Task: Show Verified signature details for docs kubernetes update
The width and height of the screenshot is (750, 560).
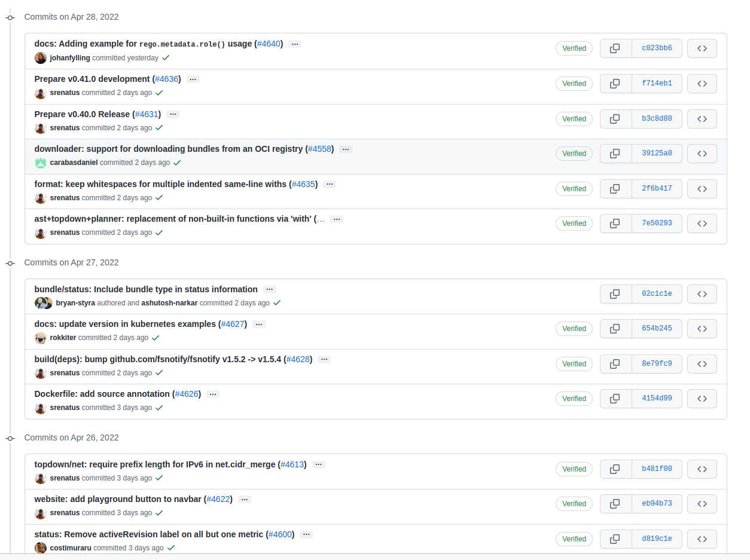Action: (574, 329)
